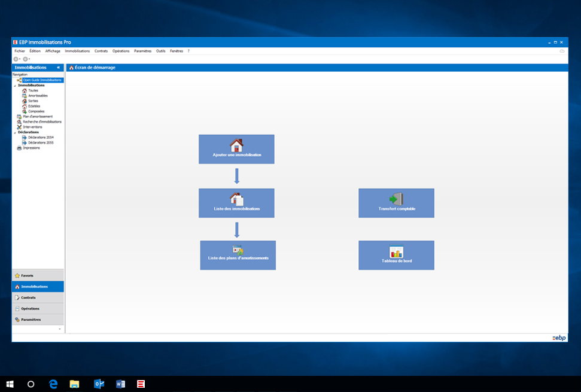Collapse the sidebar with the double-chevron
Screen dimensions: 581x392
point(58,68)
